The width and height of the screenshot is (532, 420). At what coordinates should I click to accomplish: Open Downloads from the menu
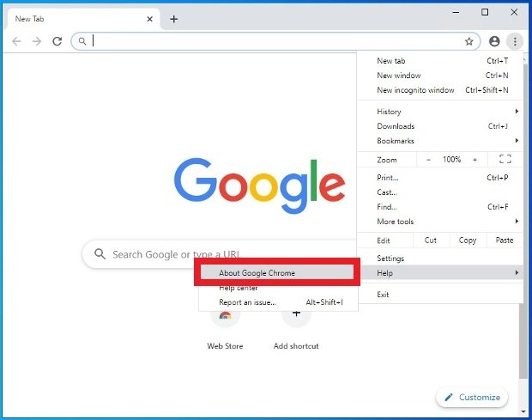[x=440, y=126]
